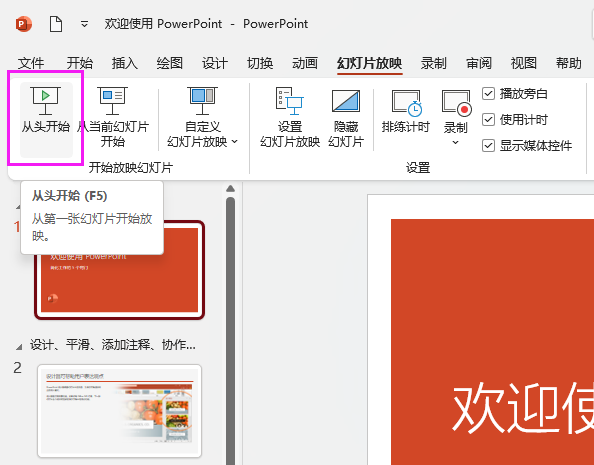Select the 幻灯片放映 tab
Image resolution: width=594 pixels, height=465 pixels.
[x=369, y=63]
